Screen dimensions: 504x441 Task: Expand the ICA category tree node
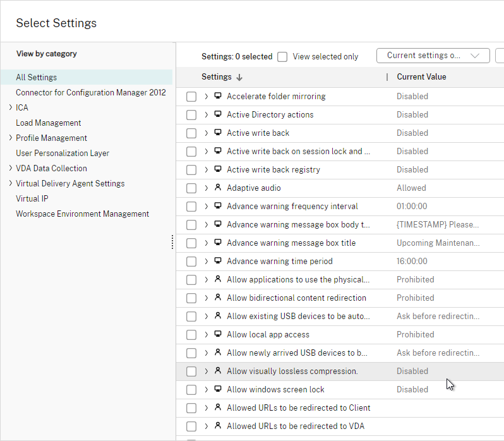pyautogui.click(x=11, y=107)
